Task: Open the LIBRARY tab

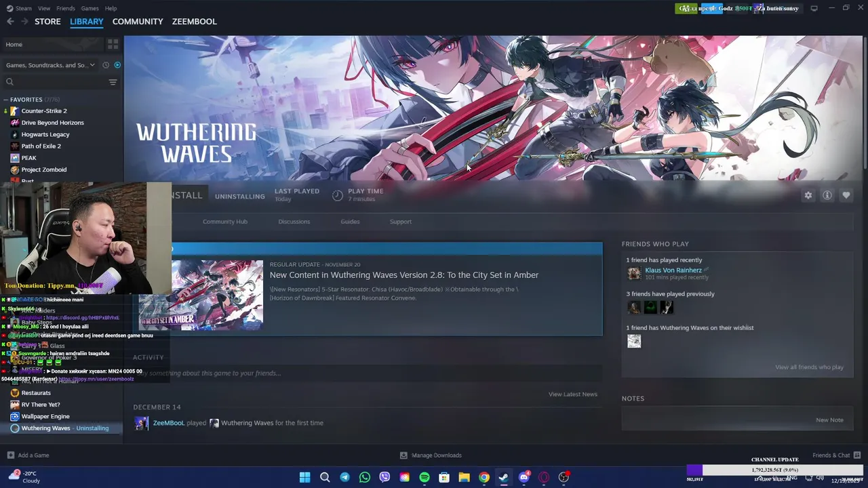Action: 87,22
